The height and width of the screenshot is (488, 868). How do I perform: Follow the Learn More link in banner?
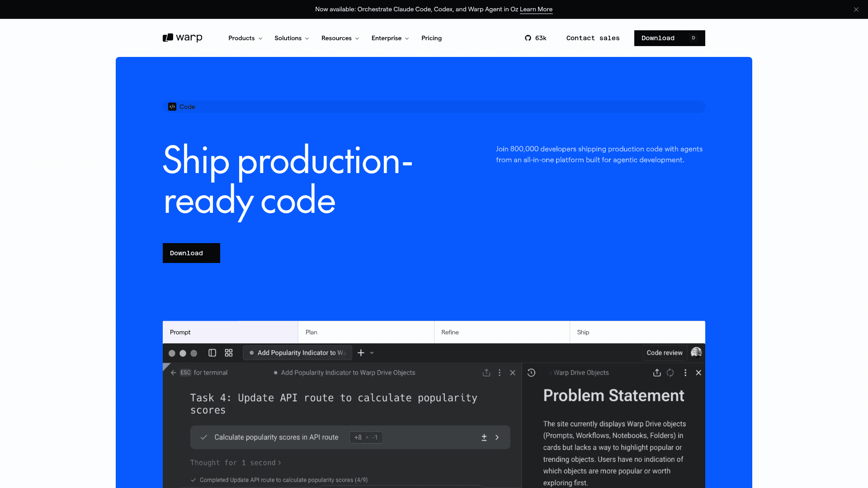[x=536, y=9]
